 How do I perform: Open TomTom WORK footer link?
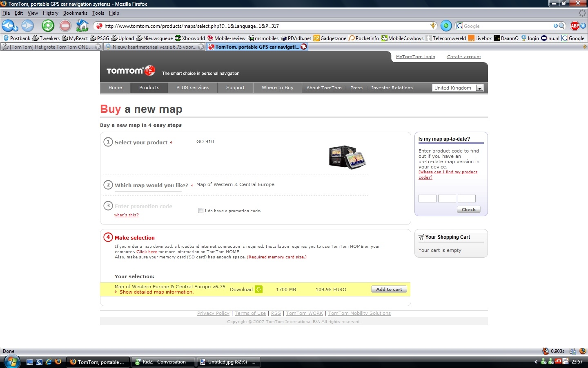click(305, 313)
